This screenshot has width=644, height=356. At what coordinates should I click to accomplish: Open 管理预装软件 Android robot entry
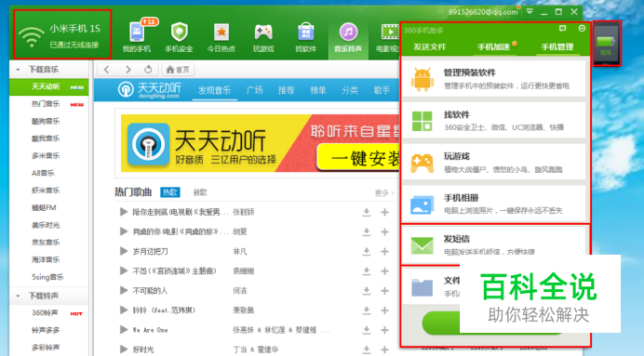(493, 79)
